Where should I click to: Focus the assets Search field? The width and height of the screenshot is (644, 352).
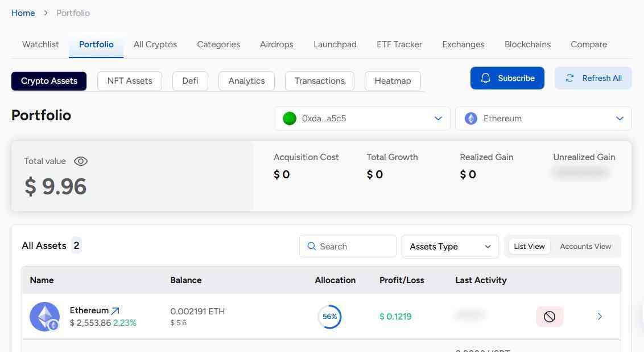click(348, 246)
